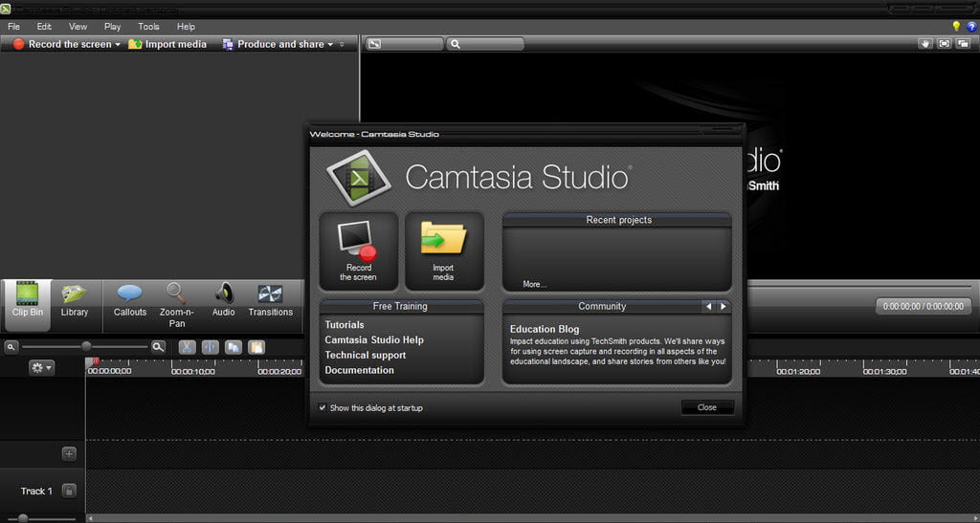Expand the toolbar overflow arrow
The height and width of the screenshot is (523, 980).
coord(342,44)
